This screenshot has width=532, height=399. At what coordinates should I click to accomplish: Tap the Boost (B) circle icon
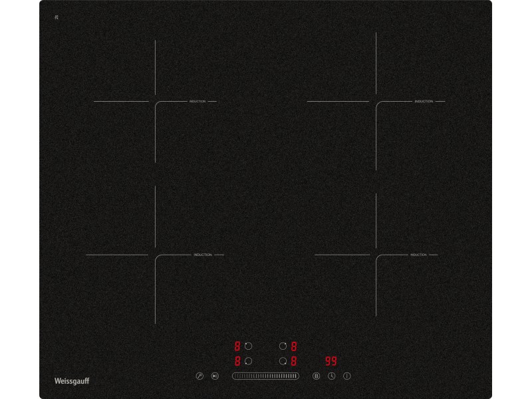(317, 376)
